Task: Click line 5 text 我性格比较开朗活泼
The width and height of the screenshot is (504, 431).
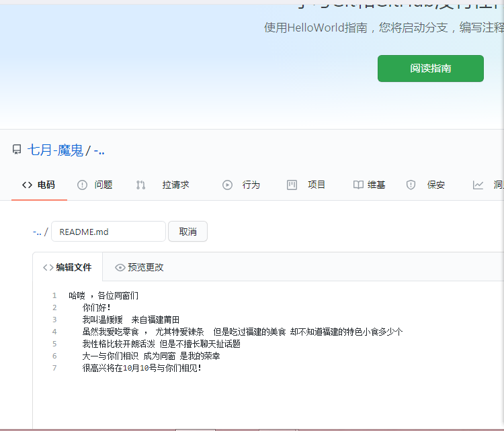Action: pyautogui.click(x=161, y=344)
